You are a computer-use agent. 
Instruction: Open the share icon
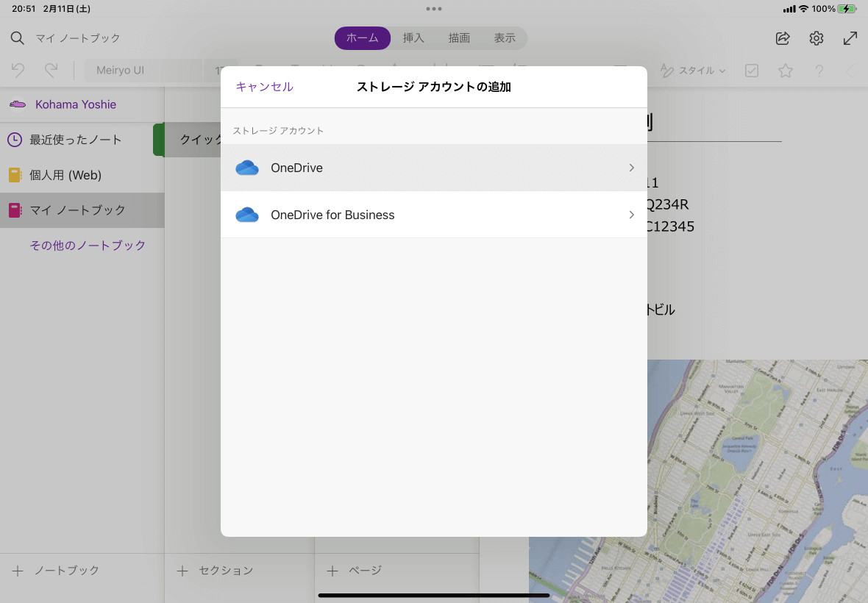pos(783,38)
